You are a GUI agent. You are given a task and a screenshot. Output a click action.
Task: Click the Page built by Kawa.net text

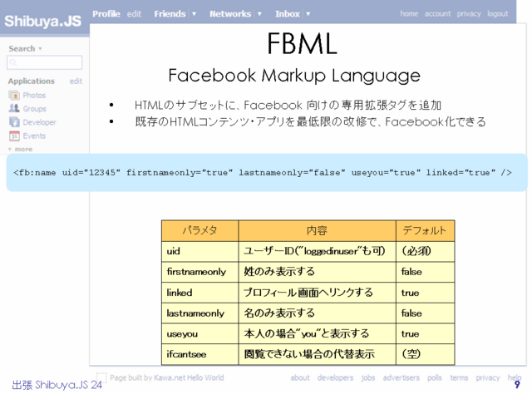tap(166, 377)
